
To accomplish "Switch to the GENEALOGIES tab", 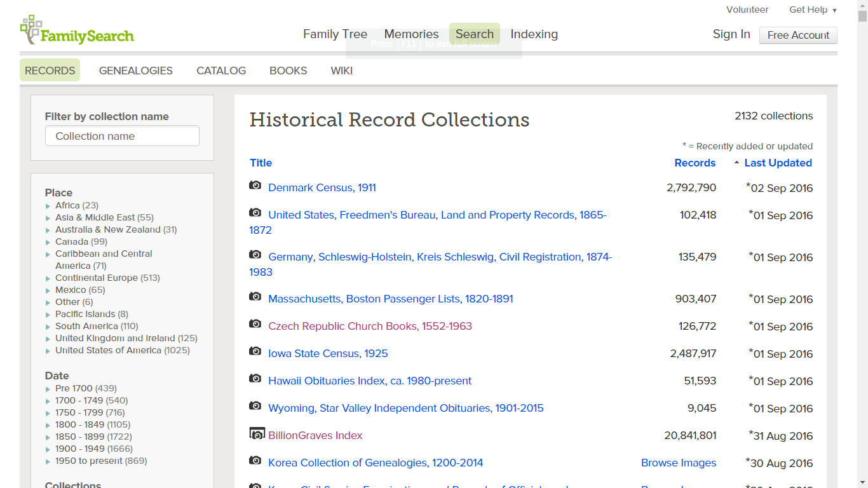I will (135, 71).
